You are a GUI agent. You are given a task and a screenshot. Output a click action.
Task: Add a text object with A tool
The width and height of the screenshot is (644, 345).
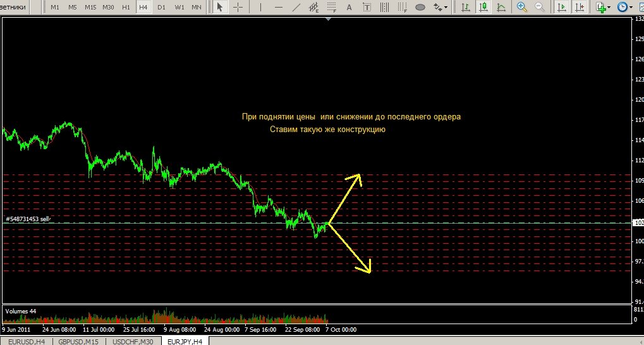click(349, 7)
